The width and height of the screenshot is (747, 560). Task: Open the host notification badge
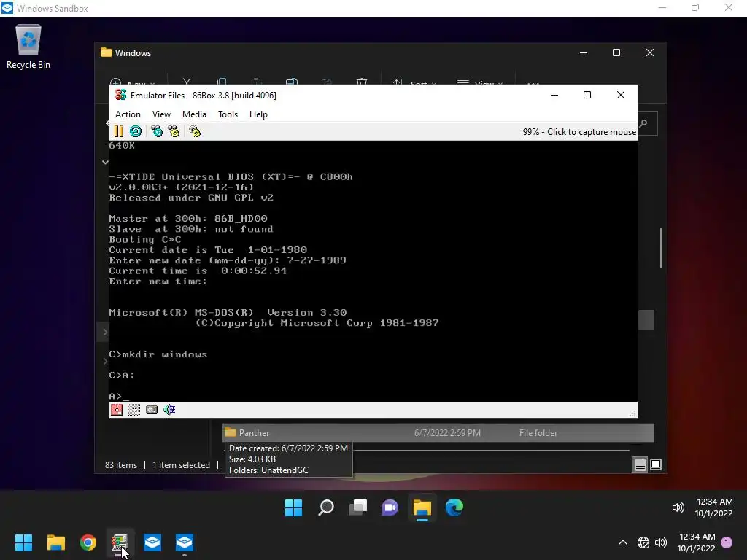727,542
